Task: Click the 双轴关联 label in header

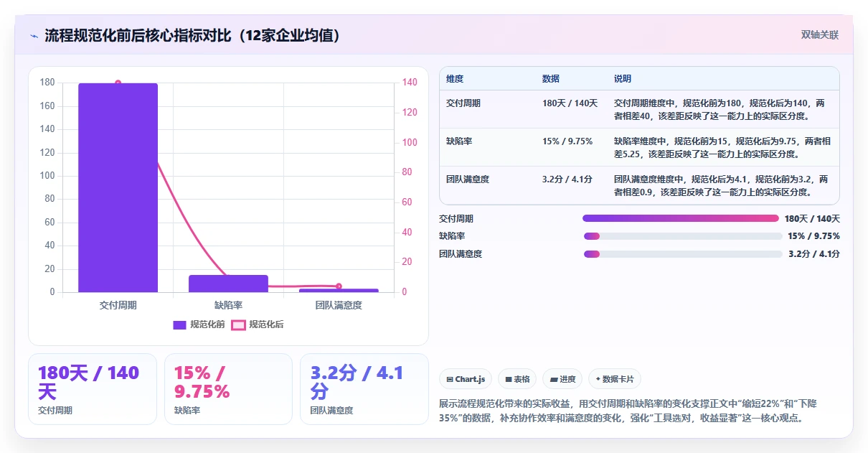Action: click(x=820, y=35)
